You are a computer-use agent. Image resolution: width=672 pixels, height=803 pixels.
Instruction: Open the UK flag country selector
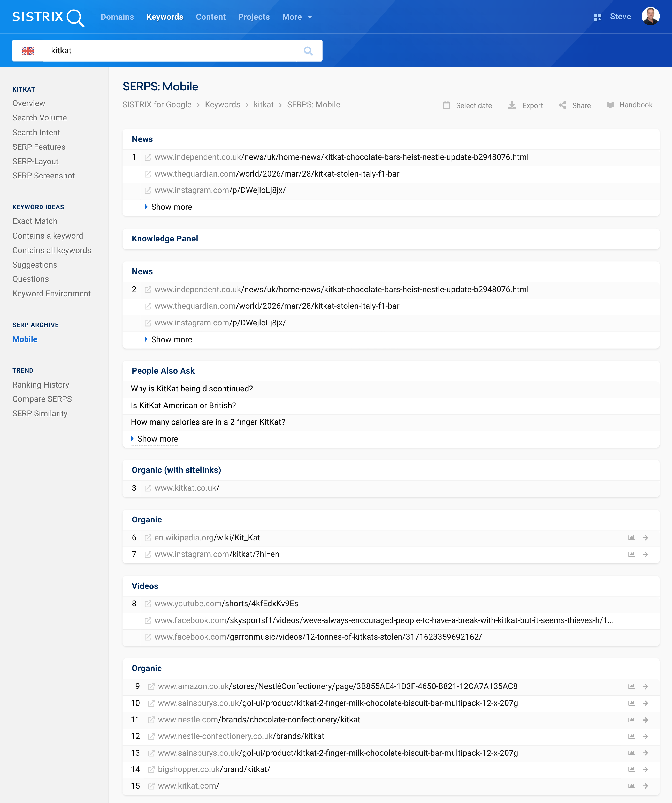pyautogui.click(x=27, y=51)
